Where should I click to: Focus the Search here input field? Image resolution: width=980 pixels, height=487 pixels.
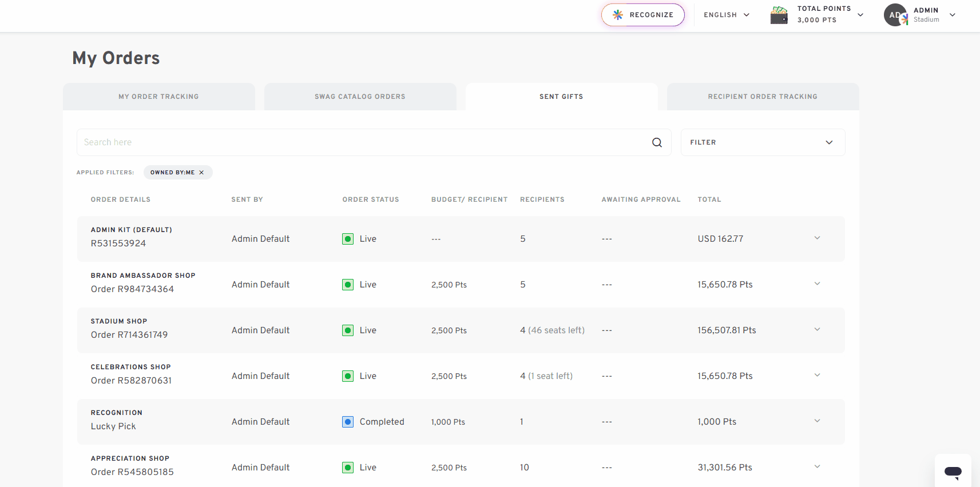point(364,142)
